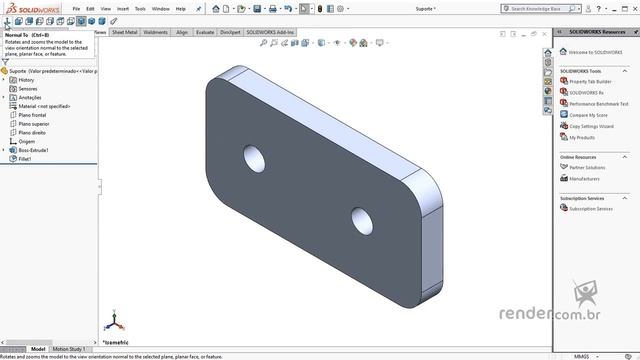Viewport: 640px width, 360px height.
Task: Click the Undo arrow icon
Action: coord(288,9)
